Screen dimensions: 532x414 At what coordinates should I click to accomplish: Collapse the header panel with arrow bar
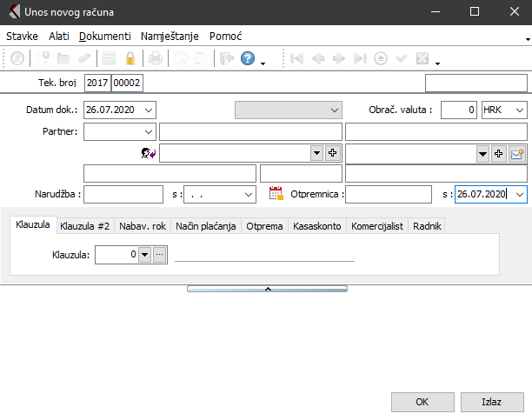267,288
